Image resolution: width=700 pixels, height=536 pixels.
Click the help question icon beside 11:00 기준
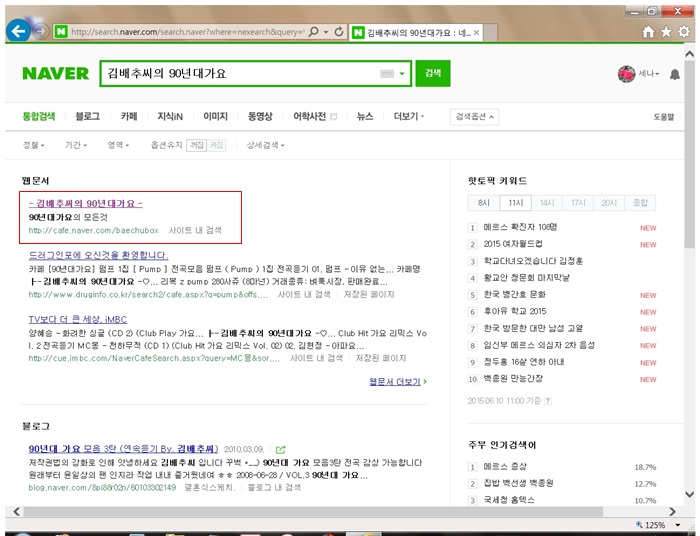[548, 401]
